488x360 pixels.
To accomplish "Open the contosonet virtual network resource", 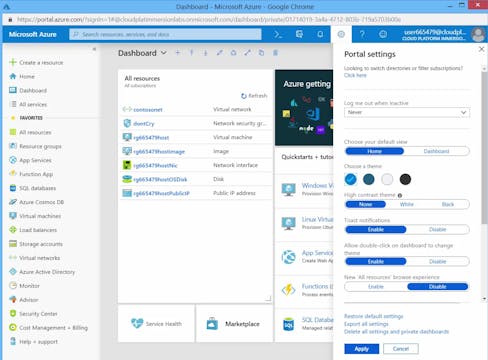I will (x=148, y=109).
